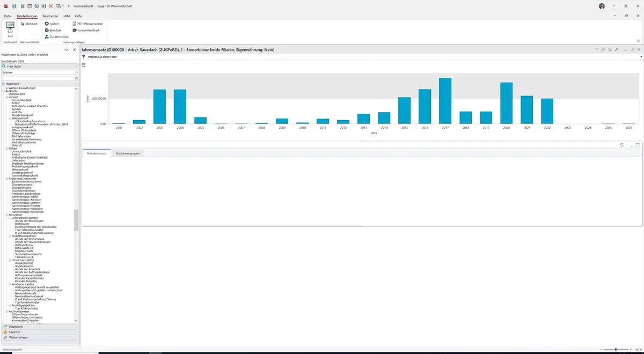
Task: Toggle the Dashboard Ein/Aus button
Action: 10,29
